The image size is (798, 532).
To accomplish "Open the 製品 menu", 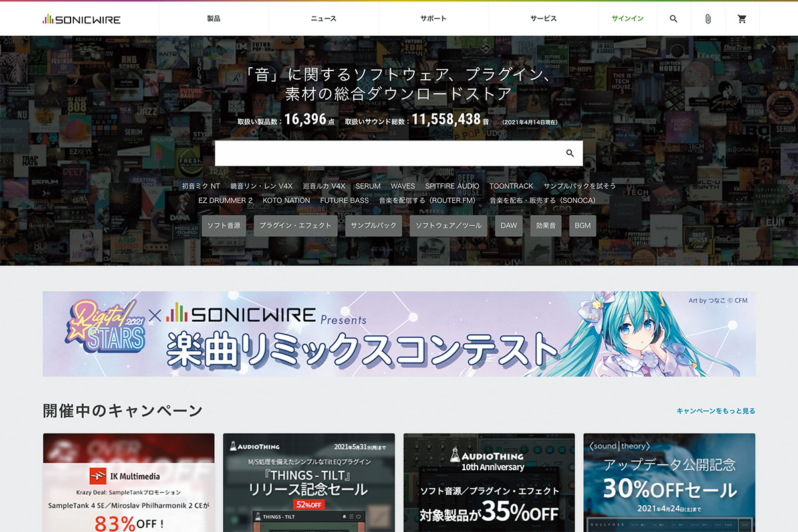I will point(213,19).
